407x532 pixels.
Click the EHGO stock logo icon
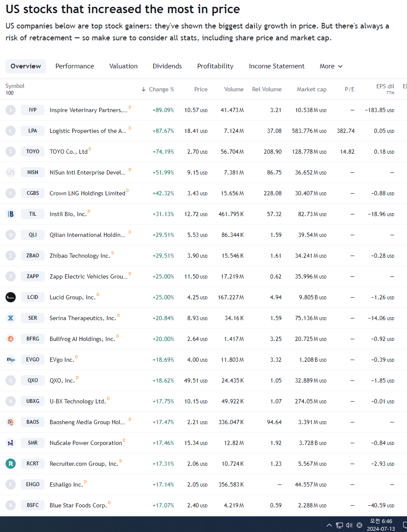point(11,484)
